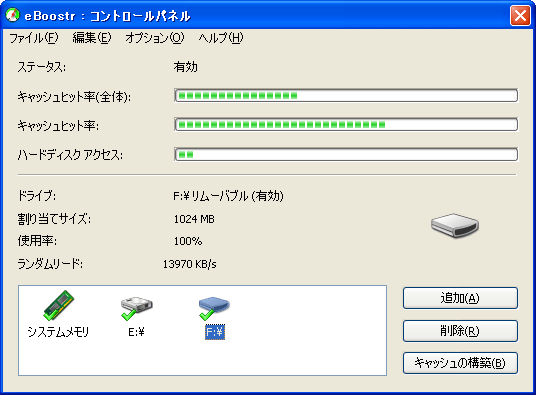Click the ハードディスク アクセス: label
Viewport: 536px width, 395px height.
tap(70, 155)
